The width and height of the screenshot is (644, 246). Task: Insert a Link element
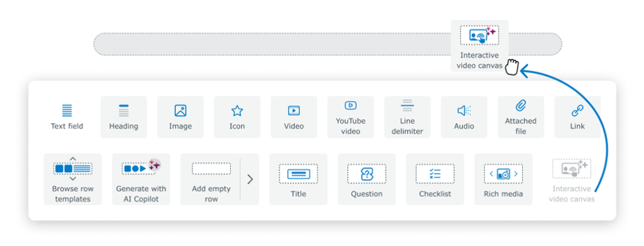pyautogui.click(x=577, y=117)
